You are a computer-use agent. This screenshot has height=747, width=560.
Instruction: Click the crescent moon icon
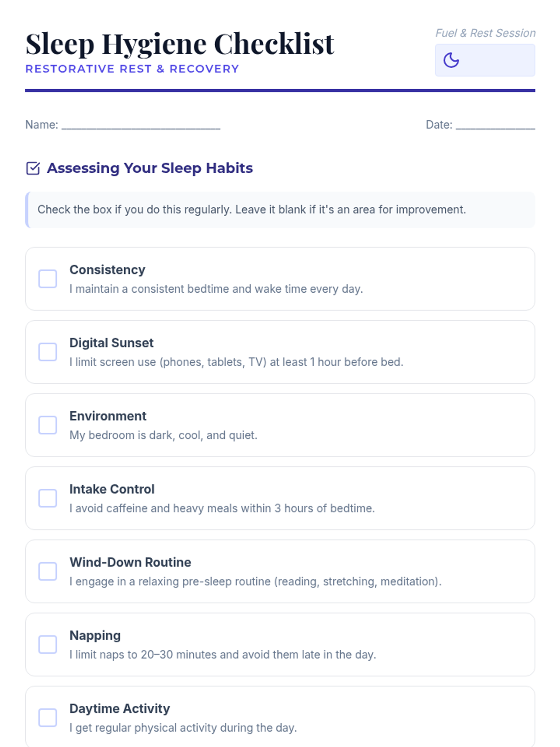[451, 60]
